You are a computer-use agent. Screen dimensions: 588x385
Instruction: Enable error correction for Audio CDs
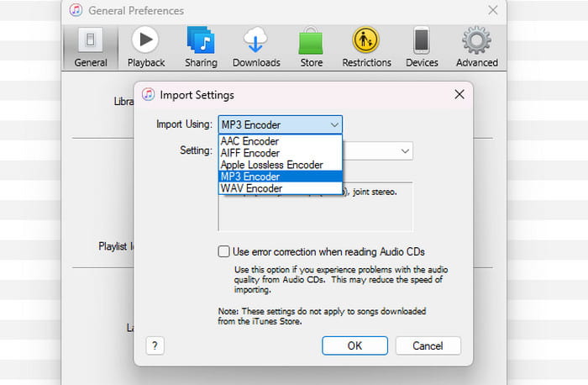pyautogui.click(x=224, y=251)
